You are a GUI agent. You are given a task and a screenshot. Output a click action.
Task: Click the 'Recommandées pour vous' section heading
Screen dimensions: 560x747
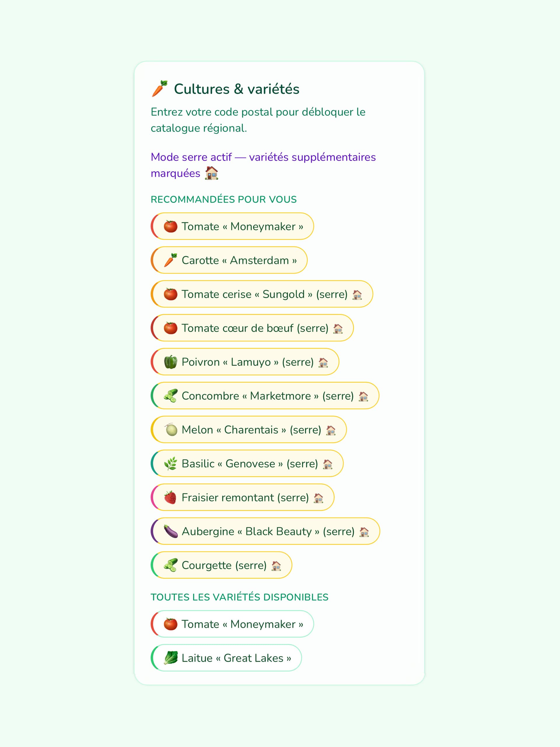click(224, 199)
